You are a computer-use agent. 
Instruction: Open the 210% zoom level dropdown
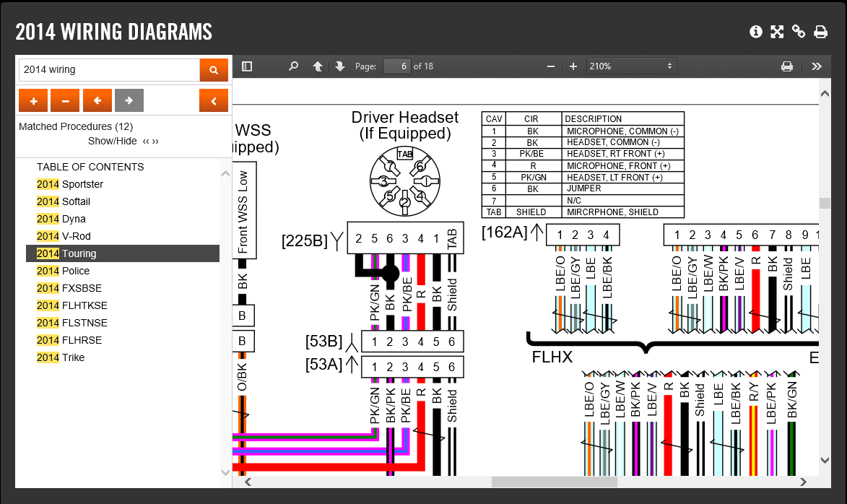pyautogui.click(x=631, y=66)
